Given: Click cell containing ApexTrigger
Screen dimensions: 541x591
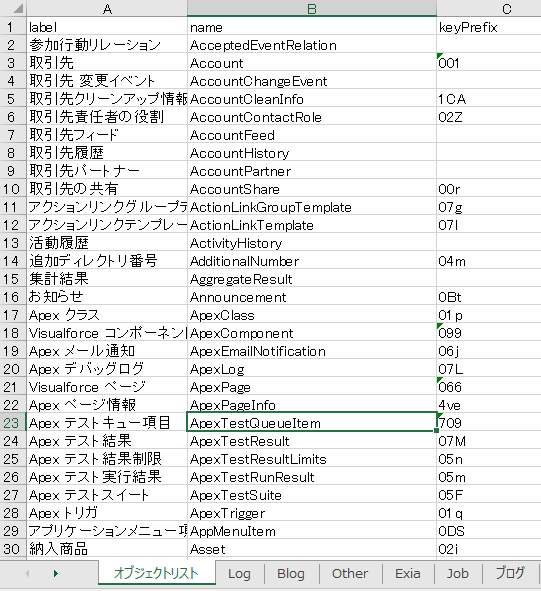Looking at the screenshot, I should (312, 513).
